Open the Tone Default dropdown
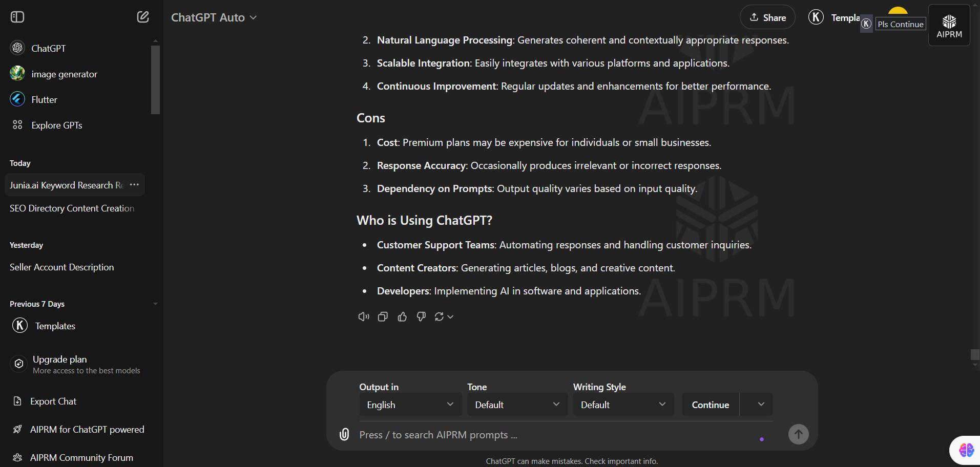This screenshot has width=980, height=467. [517, 405]
